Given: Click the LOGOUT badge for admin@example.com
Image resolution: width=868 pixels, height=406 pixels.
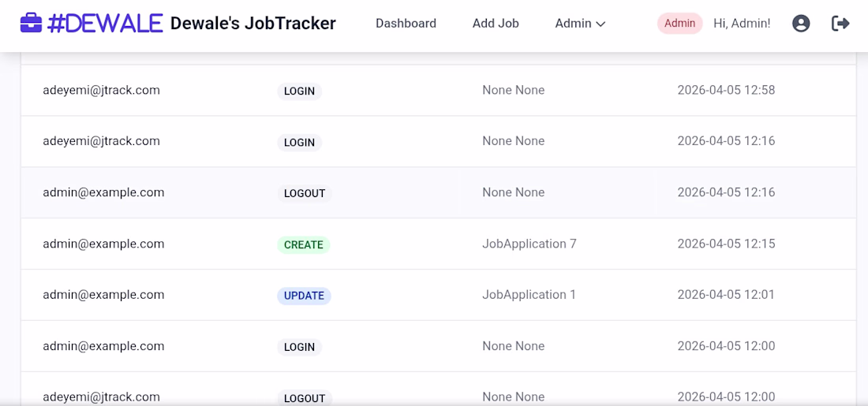Looking at the screenshot, I should tap(305, 193).
